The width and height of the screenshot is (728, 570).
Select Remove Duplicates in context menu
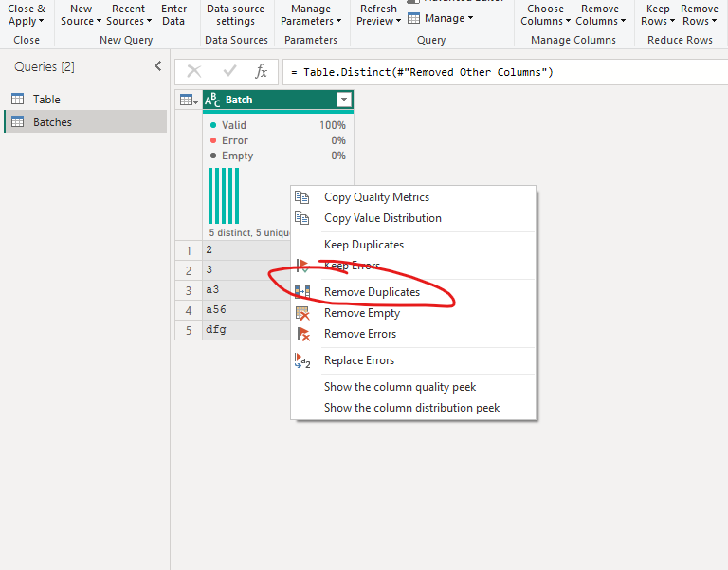(x=372, y=292)
